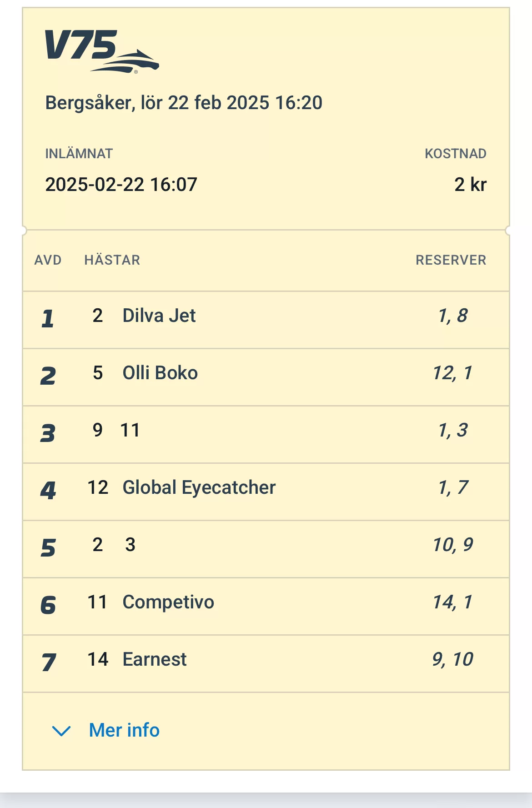Select Olli Boko in race 2
The image size is (532, 808).
(160, 373)
